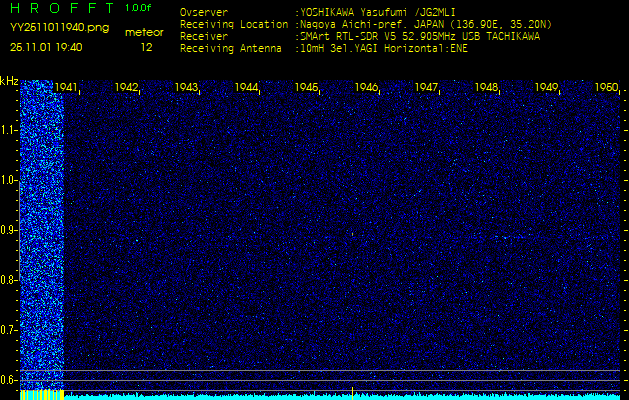Click the 1947 time axis label
The width and height of the screenshot is (629, 400).
427,88
